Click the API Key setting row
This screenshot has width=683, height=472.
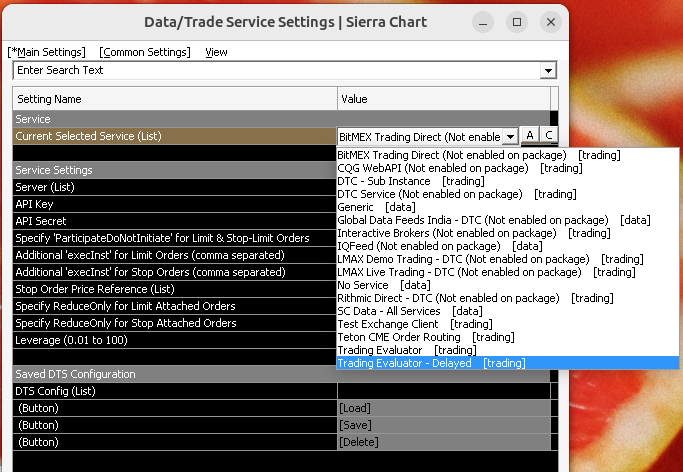[175, 204]
